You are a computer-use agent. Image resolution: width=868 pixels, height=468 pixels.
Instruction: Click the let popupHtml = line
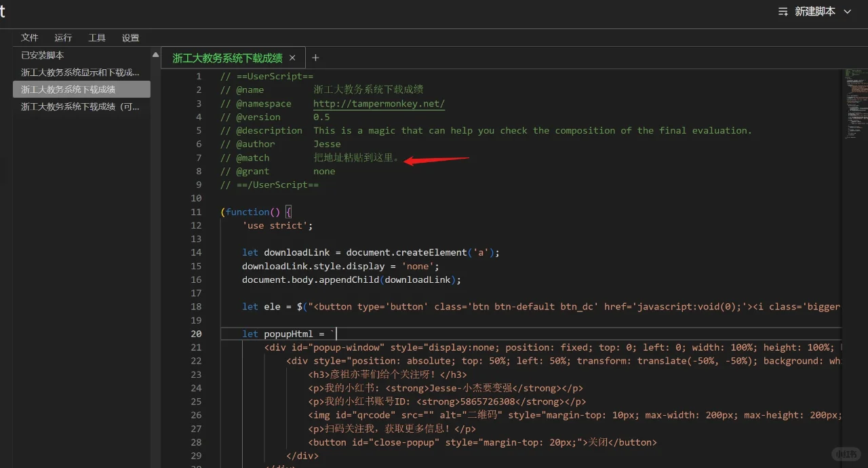click(289, 334)
